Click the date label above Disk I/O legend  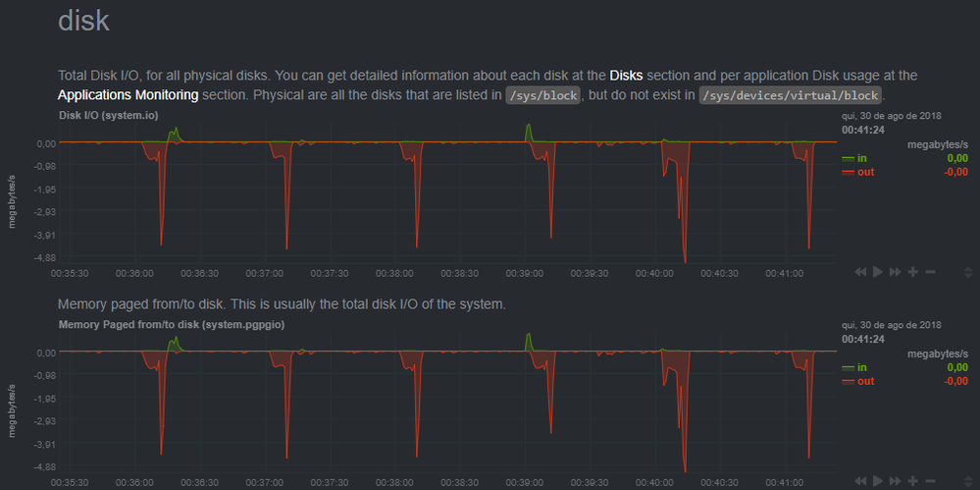892,116
